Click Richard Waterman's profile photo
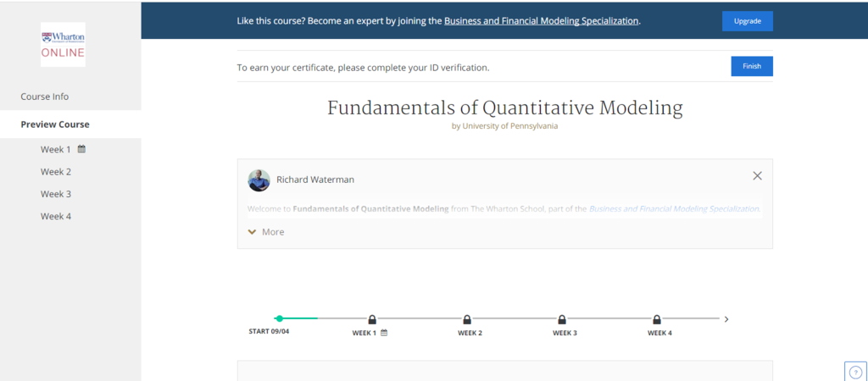This screenshot has height=381, width=868. click(259, 180)
